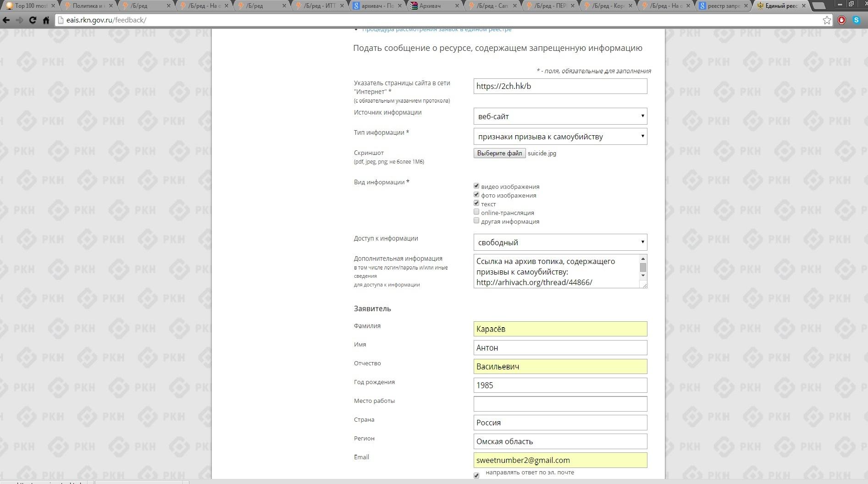
Task: Close the 'Top 100 most' tab
Action: click(x=53, y=6)
